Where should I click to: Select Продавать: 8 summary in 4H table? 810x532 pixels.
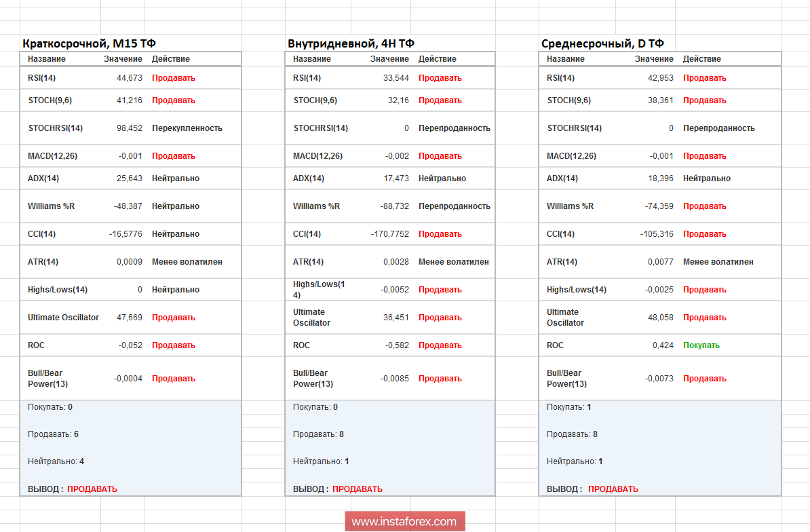[318, 434]
